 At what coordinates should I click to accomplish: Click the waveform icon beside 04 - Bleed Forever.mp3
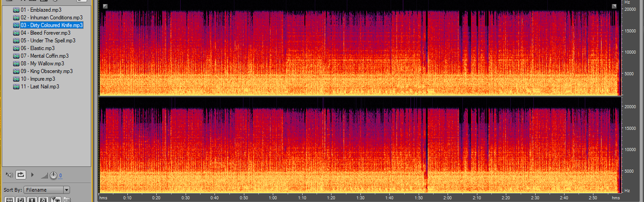pyautogui.click(x=17, y=33)
